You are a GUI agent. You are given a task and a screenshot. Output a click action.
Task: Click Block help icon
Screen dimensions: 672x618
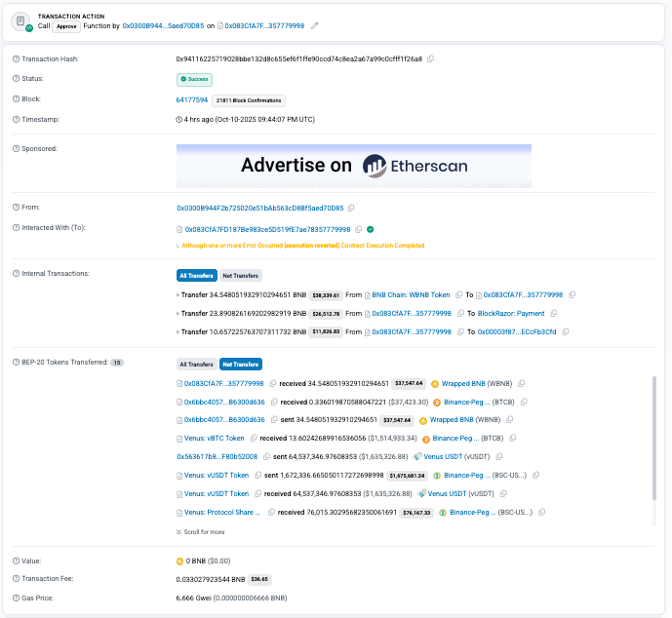[16, 98]
